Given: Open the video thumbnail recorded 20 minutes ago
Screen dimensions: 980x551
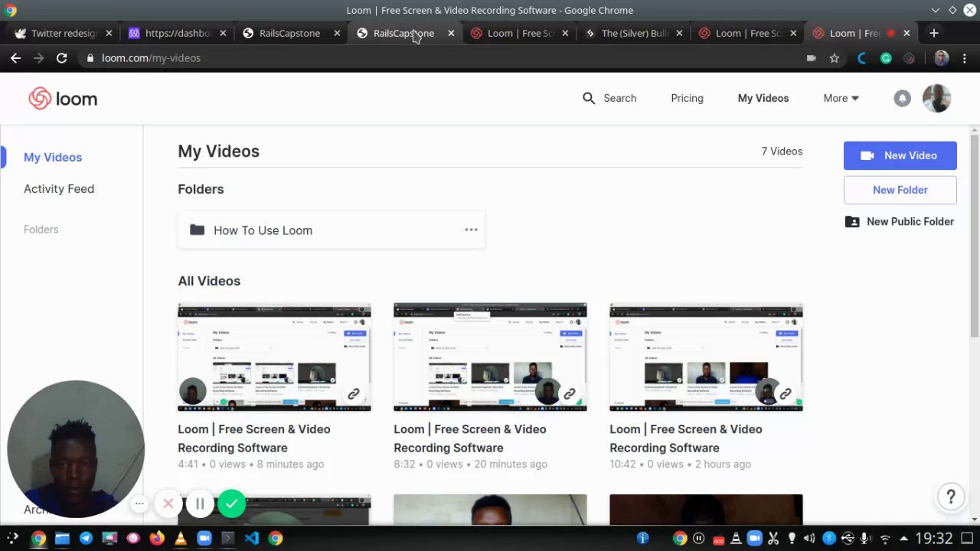Looking at the screenshot, I should (x=490, y=357).
